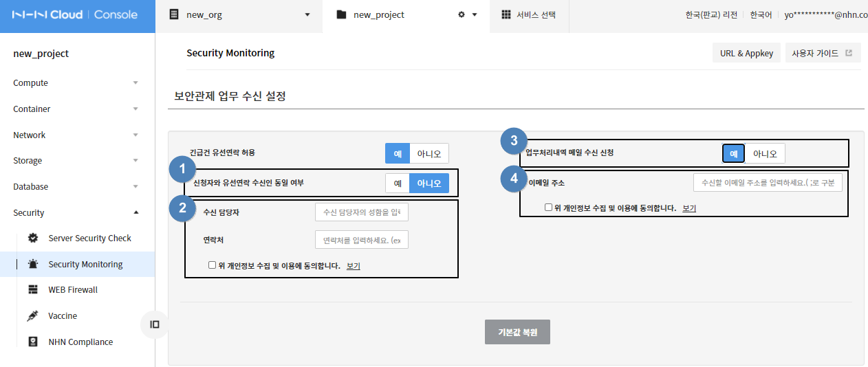868x367 pixels.
Task: Focus the 이메일 주소 input field
Action: [x=768, y=183]
